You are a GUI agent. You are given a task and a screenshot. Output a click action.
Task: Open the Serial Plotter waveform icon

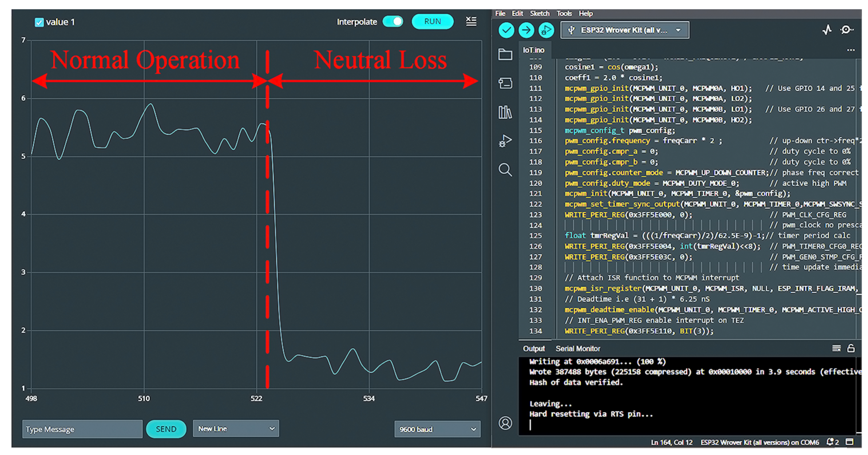[x=827, y=30]
